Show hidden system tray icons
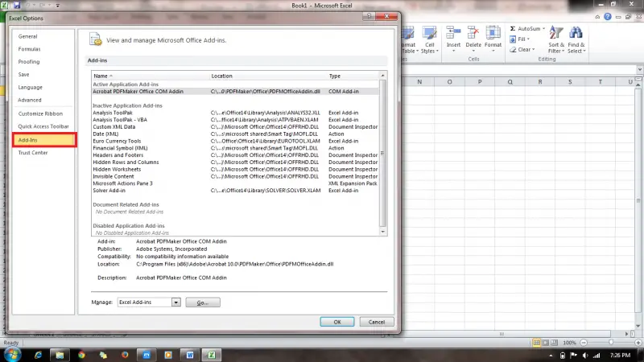644x362 pixels. click(551, 356)
